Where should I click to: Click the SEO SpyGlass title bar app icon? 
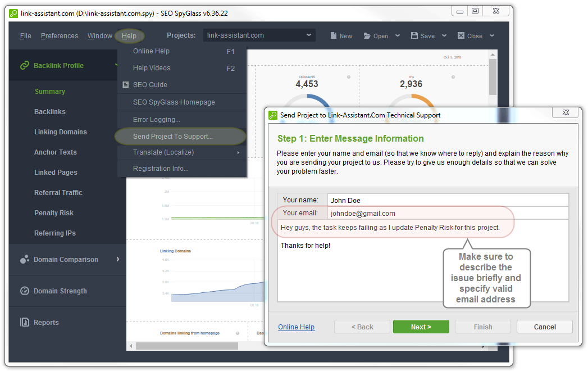pos(13,13)
